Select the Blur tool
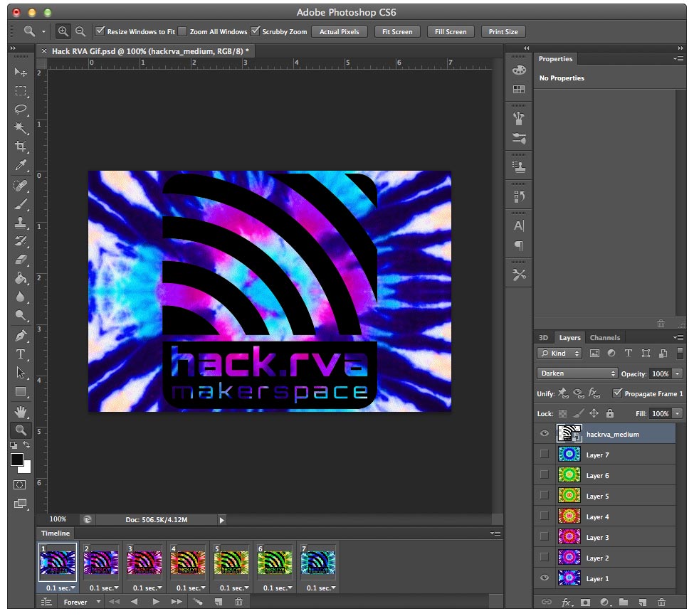The width and height of the screenshot is (694, 616). pos(21,297)
